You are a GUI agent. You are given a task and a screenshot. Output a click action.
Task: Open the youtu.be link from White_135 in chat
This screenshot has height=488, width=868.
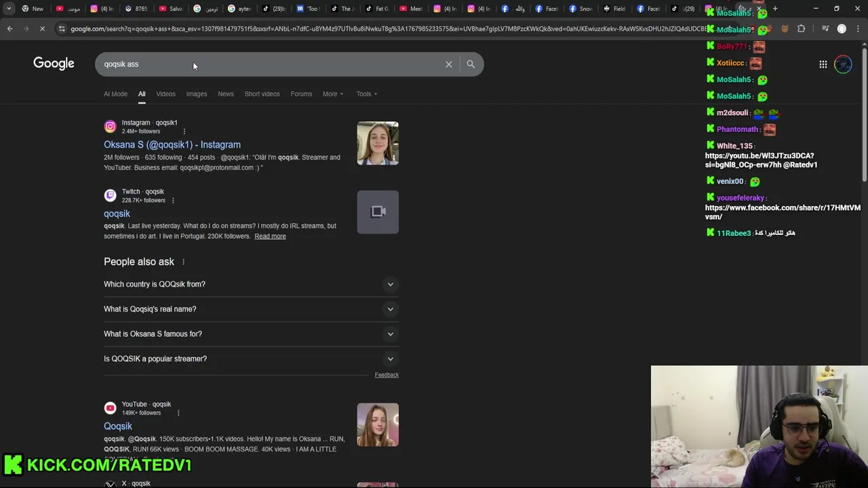pos(759,160)
